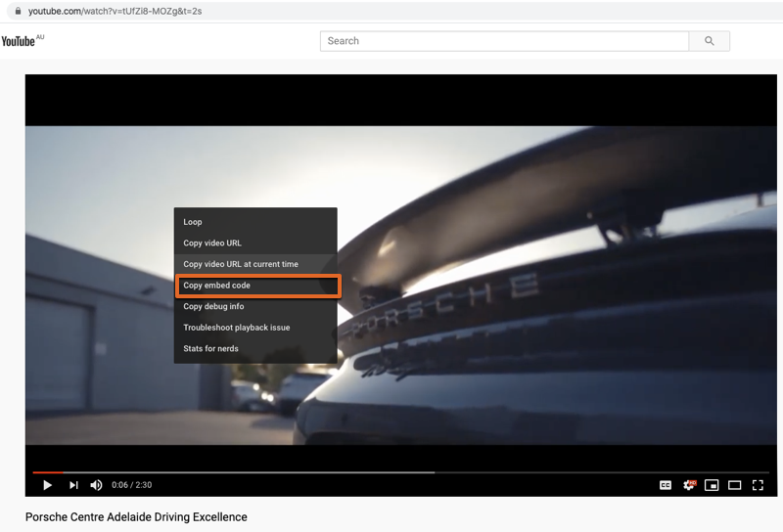Enable miniplayer mode

point(712,485)
